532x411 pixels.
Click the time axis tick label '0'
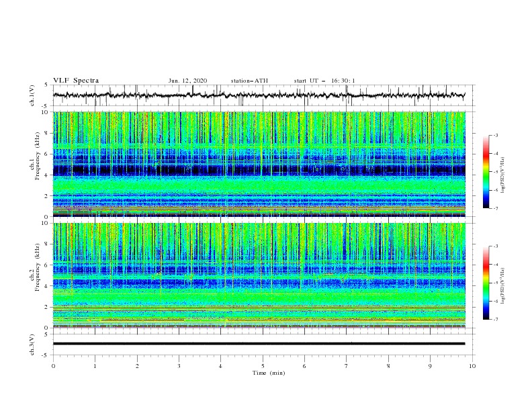click(53, 366)
